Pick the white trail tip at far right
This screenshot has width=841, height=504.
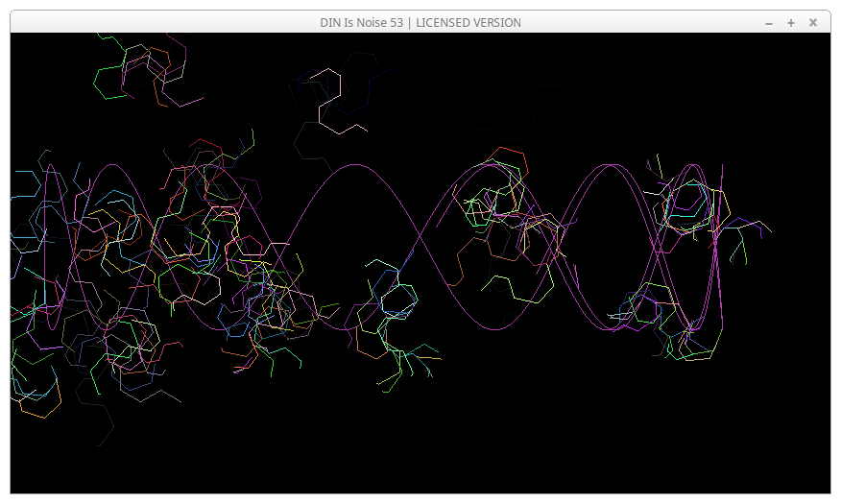[x=765, y=228]
